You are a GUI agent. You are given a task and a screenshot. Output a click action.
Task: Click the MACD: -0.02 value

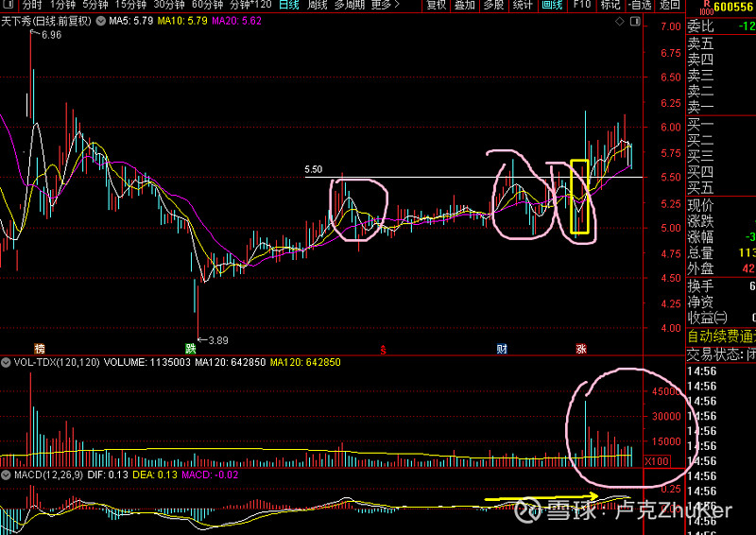coord(210,475)
